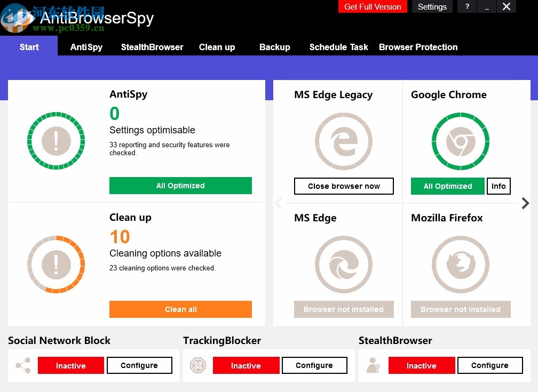The width and height of the screenshot is (538, 392).
Task: Click the green AntiSpy status circle
Action: click(56, 141)
